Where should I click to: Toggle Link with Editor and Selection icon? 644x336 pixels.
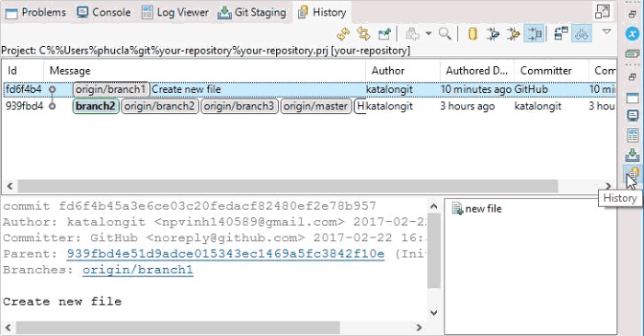[x=363, y=34]
